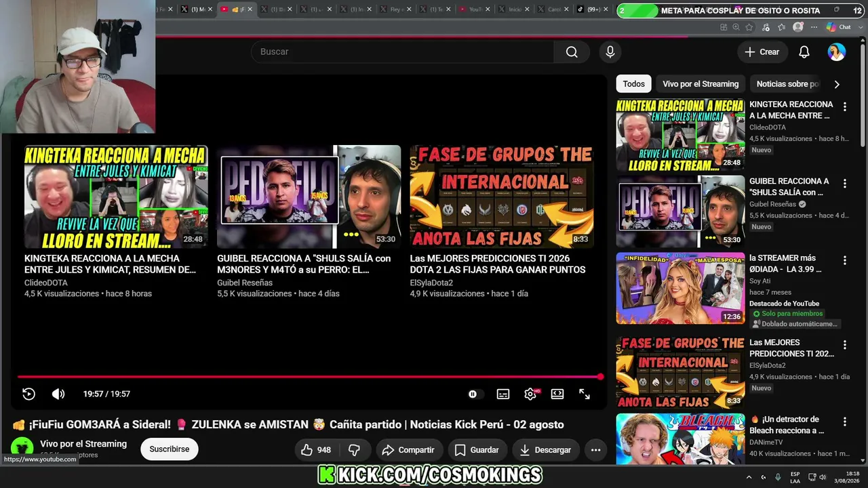Open options for the Bleach detractor video

click(x=845, y=422)
